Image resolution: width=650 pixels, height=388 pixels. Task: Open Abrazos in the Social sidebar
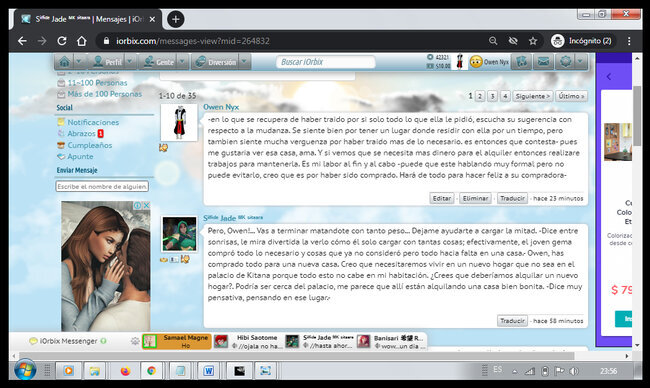pos(81,133)
